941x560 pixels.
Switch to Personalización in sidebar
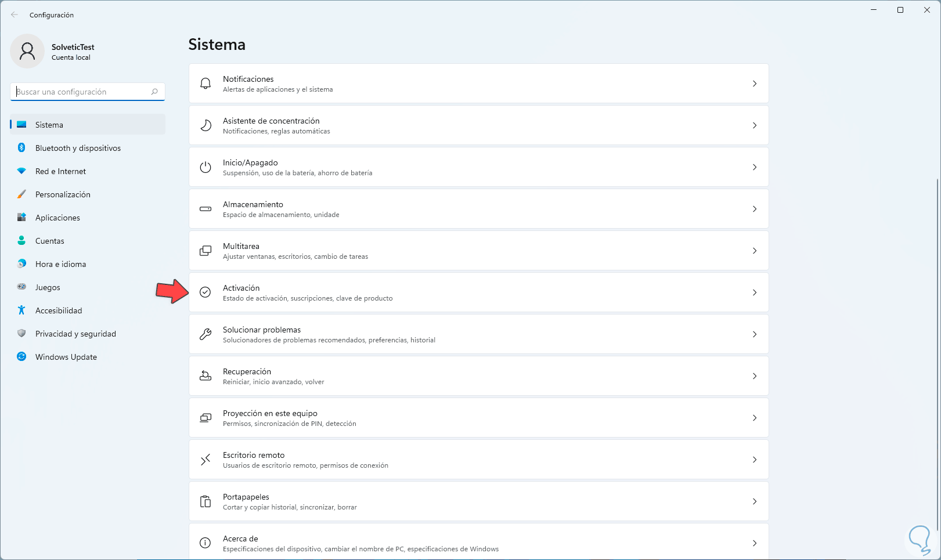63,194
